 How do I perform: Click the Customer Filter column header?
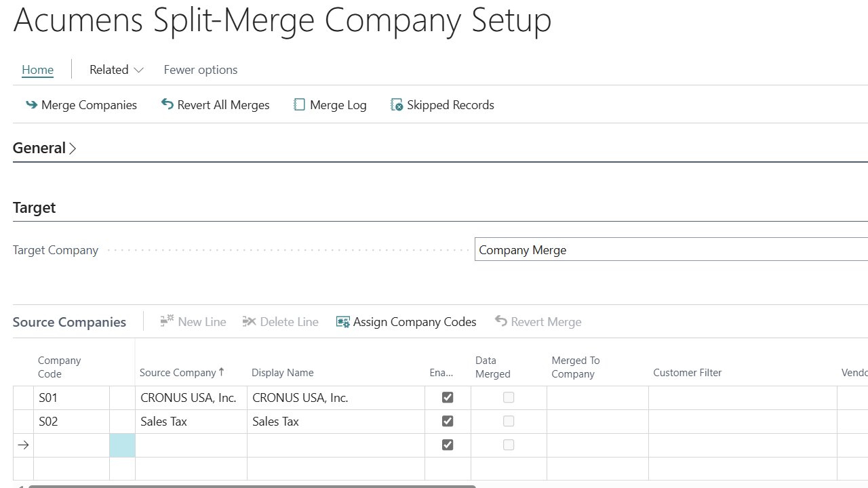click(x=688, y=373)
